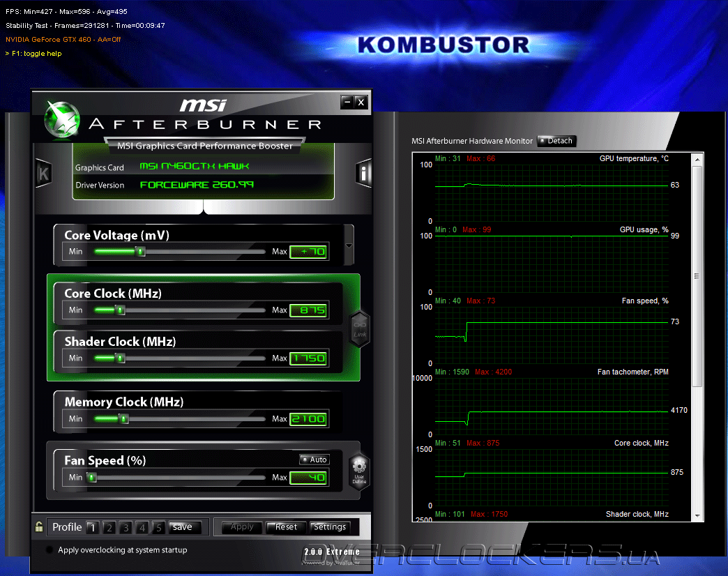This screenshot has width=728, height=576.
Task: Click the Core clock MHz graph
Action: click(552, 477)
